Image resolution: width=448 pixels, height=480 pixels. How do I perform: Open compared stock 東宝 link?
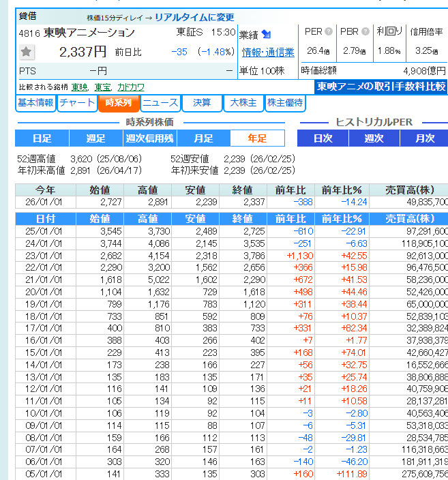click(x=102, y=87)
